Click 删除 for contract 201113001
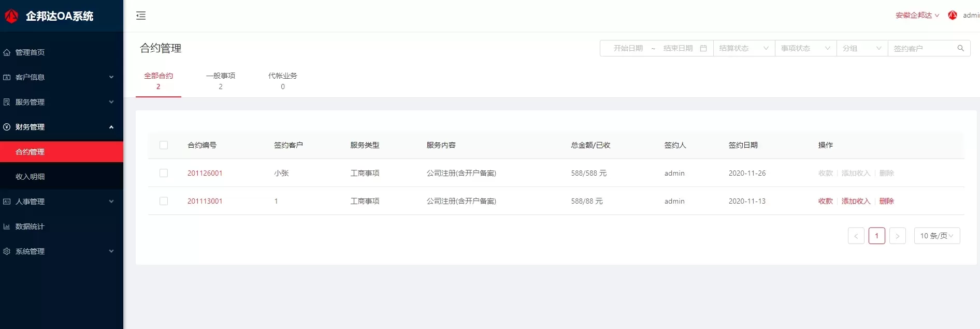980x329 pixels. tap(886, 201)
